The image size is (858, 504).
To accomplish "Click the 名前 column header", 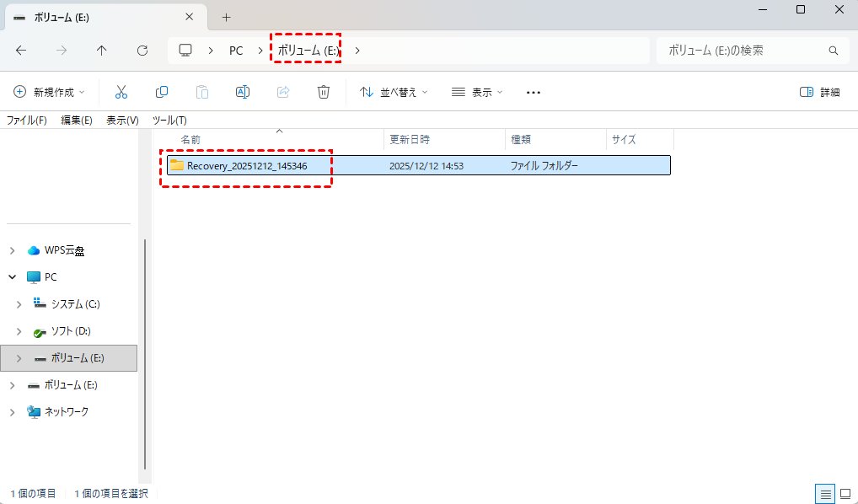I will [191, 140].
